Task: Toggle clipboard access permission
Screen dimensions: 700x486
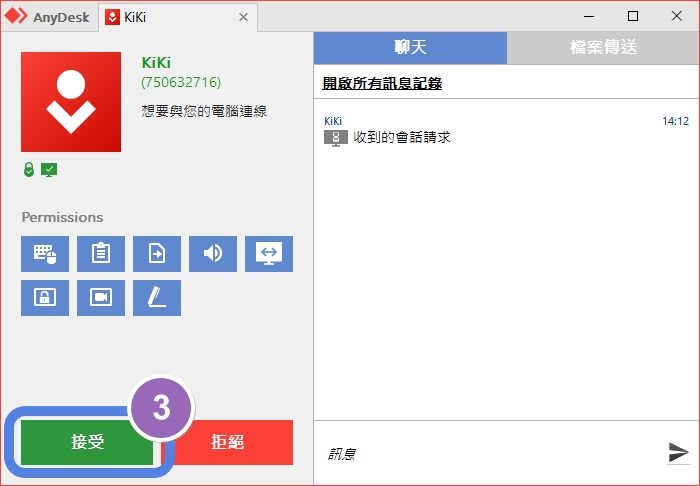Action: pyautogui.click(x=101, y=254)
